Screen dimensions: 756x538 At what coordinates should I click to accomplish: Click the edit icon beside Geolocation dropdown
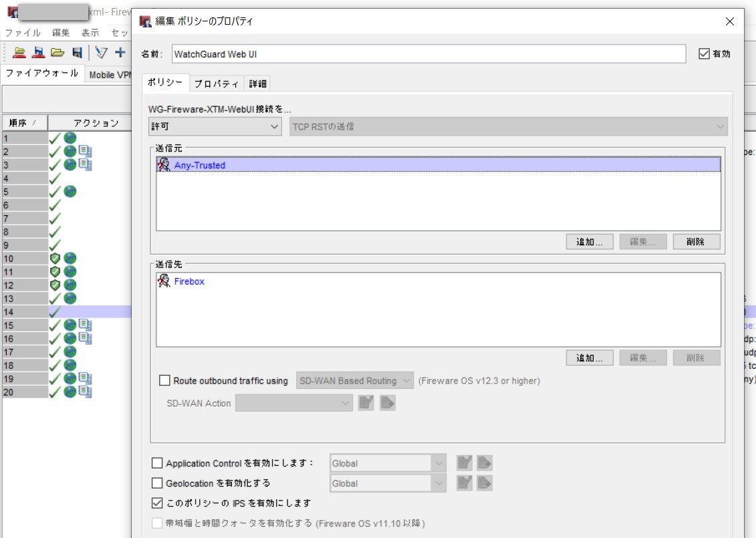pyautogui.click(x=465, y=483)
